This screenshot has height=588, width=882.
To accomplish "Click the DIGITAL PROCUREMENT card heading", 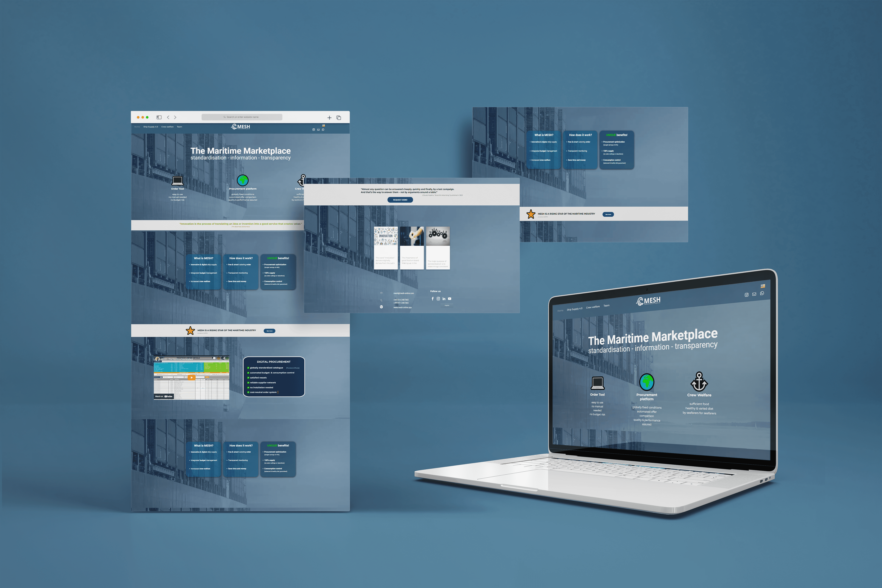I will 274,362.
